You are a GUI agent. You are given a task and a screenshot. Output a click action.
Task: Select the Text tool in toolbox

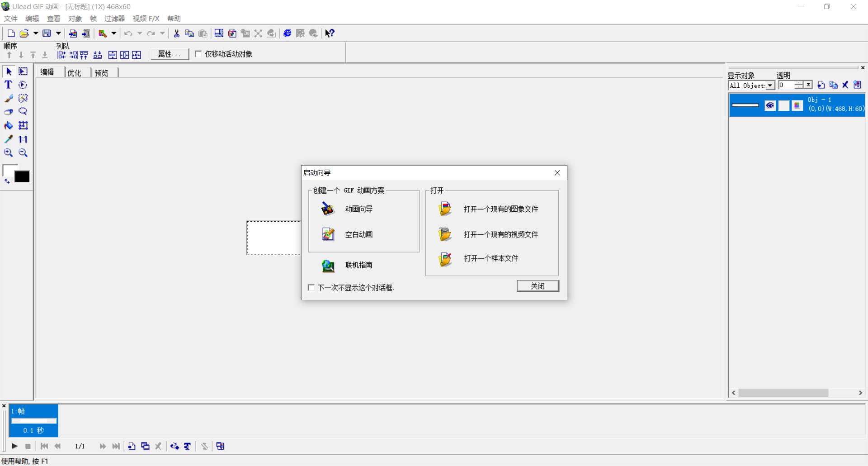click(x=8, y=85)
